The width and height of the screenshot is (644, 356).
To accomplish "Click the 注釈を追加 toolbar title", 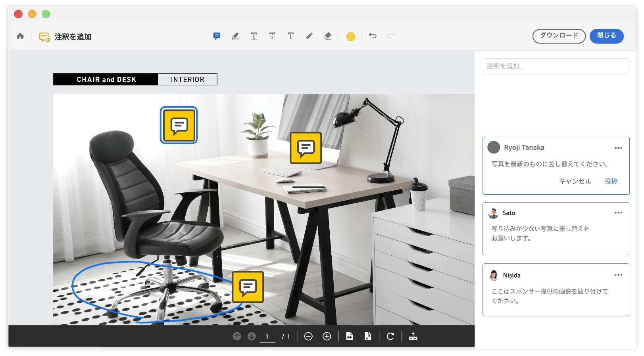I will click(x=73, y=37).
